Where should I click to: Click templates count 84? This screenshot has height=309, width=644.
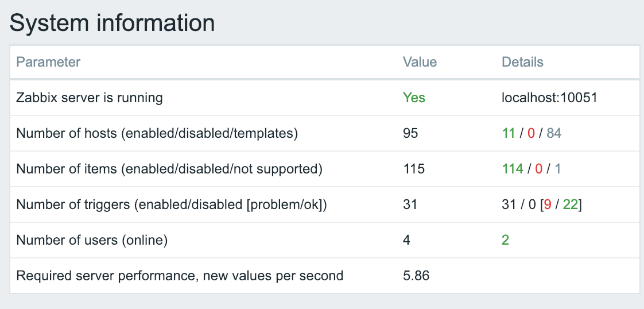point(554,134)
